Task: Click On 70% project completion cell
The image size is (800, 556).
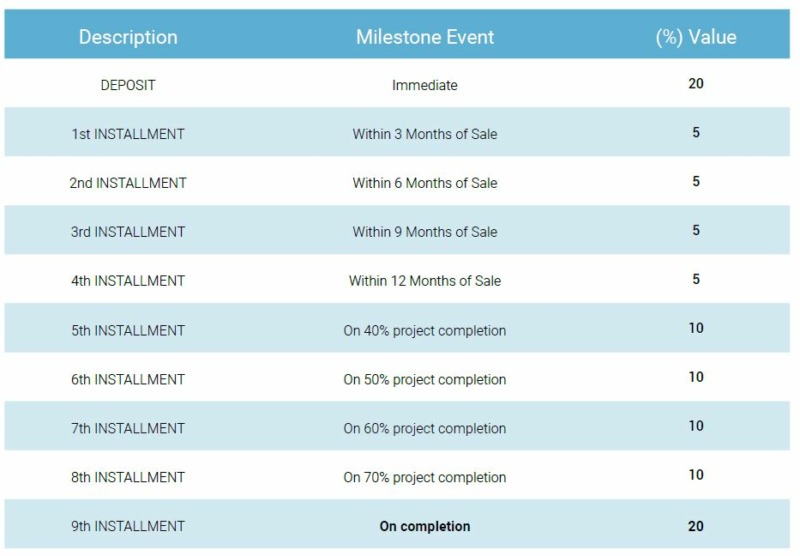Action: coord(424,477)
